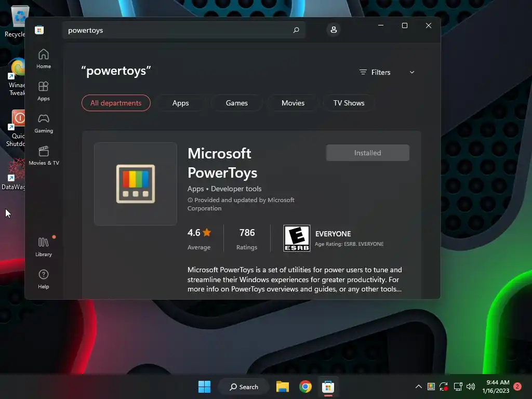Minimize the Microsoft Store window
The width and height of the screenshot is (532, 399).
[381, 25]
